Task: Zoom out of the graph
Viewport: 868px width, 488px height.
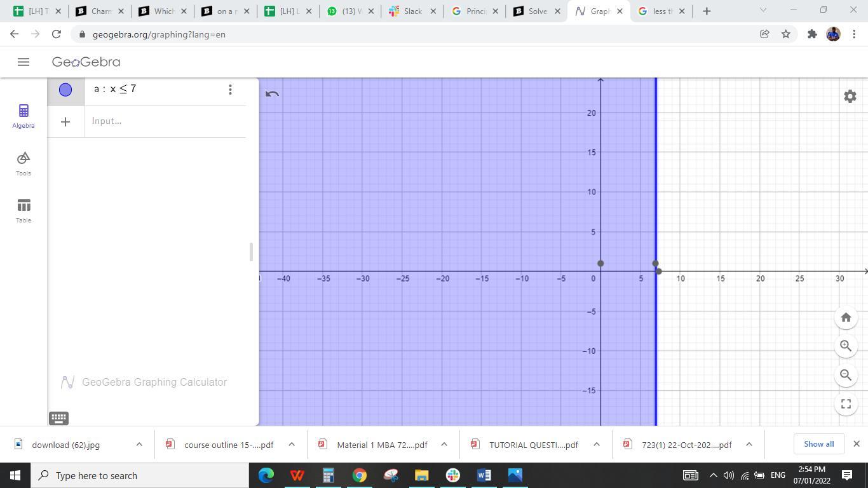Action: pyautogui.click(x=846, y=375)
